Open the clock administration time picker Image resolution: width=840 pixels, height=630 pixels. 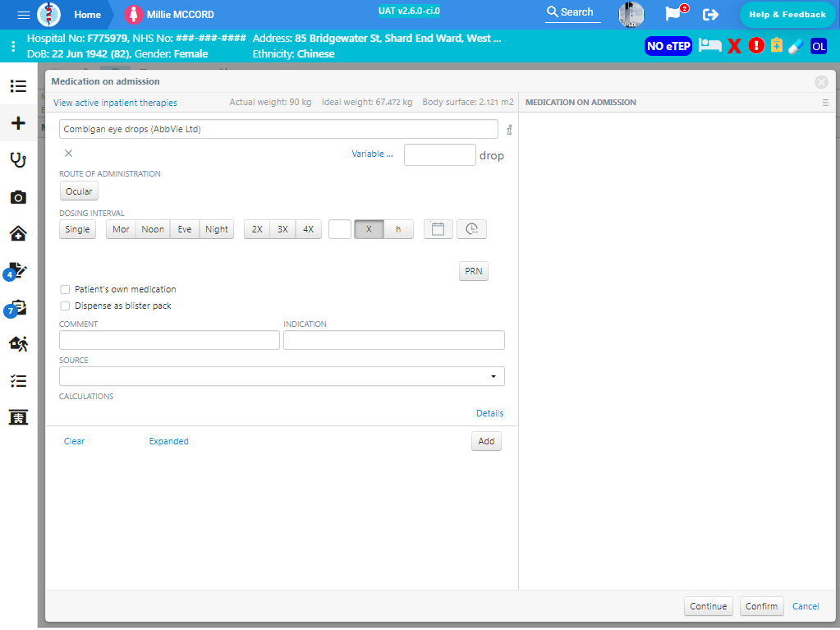[x=471, y=229]
